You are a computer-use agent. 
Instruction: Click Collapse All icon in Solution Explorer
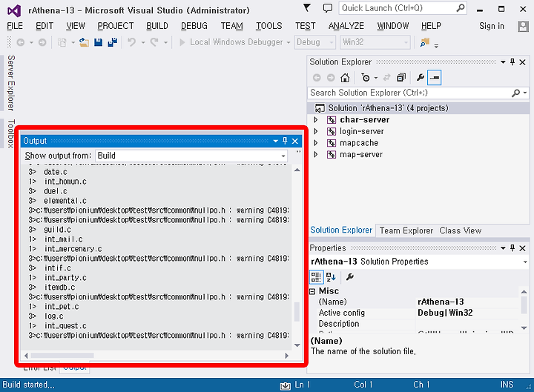401,78
